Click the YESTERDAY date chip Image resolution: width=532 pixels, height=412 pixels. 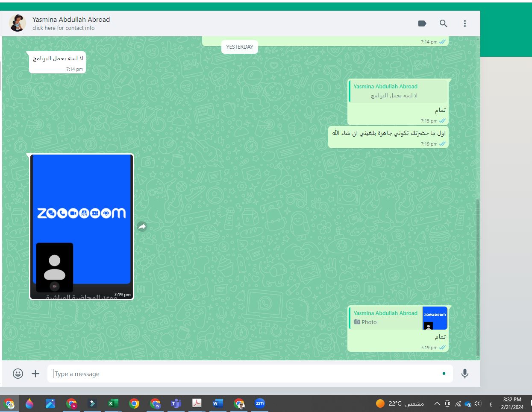(240, 47)
